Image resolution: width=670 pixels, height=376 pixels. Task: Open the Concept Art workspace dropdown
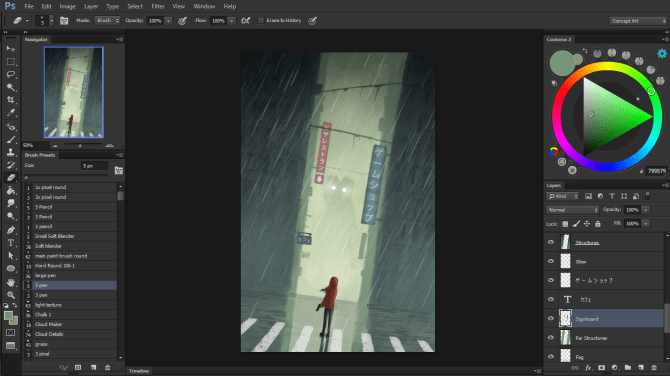[638, 21]
